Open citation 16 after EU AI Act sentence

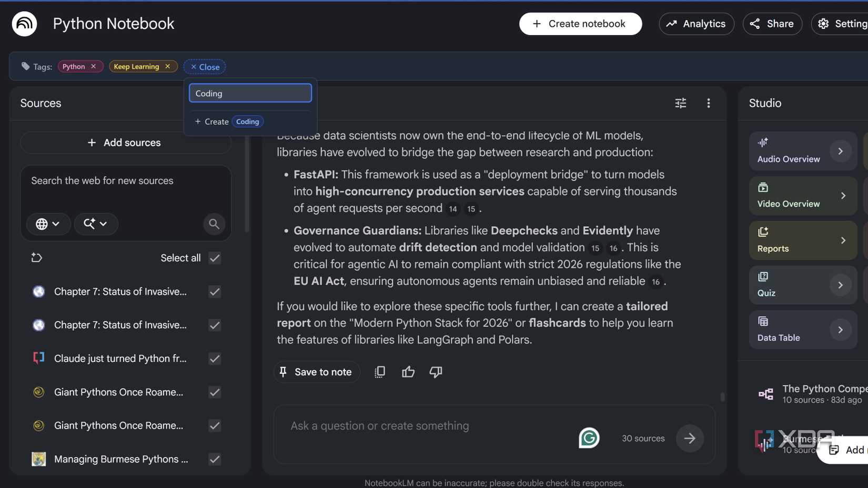655,282
